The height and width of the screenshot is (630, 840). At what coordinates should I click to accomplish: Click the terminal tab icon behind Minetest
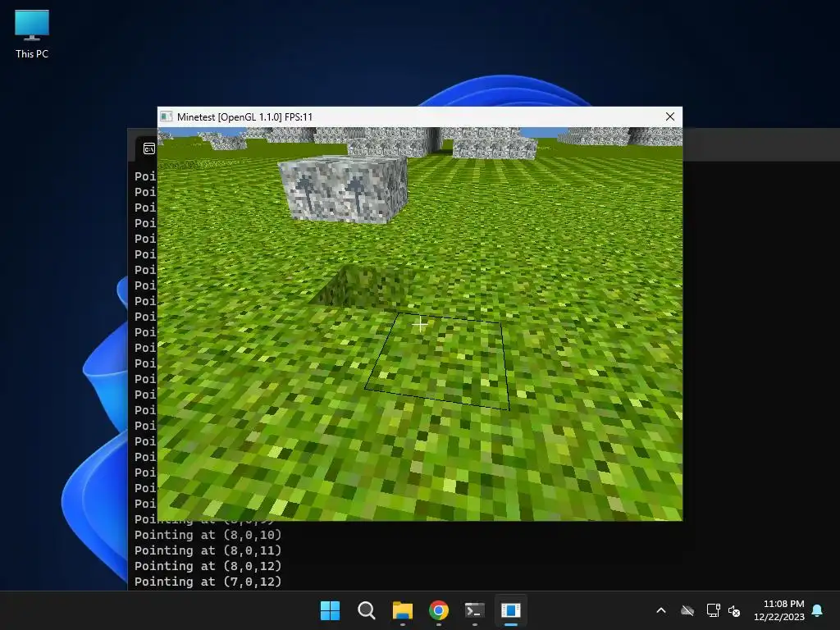coord(149,148)
